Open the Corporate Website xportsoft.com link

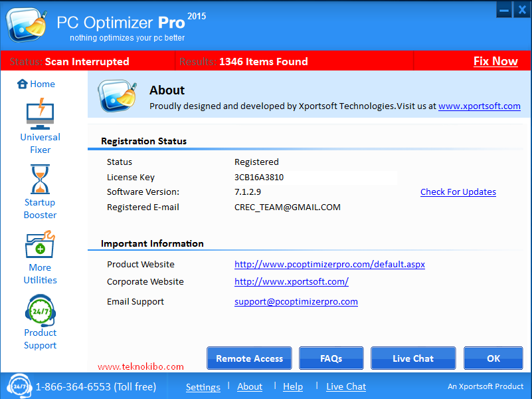(292, 281)
